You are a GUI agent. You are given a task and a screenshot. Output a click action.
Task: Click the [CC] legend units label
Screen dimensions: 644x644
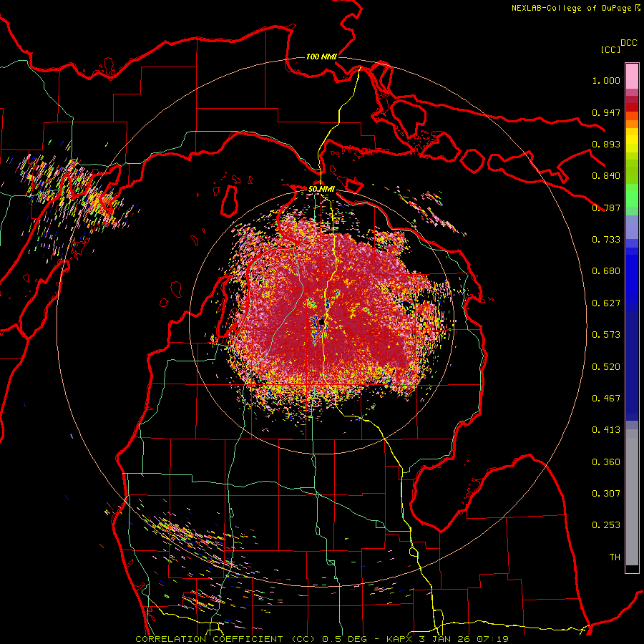click(x=610, y=49)
